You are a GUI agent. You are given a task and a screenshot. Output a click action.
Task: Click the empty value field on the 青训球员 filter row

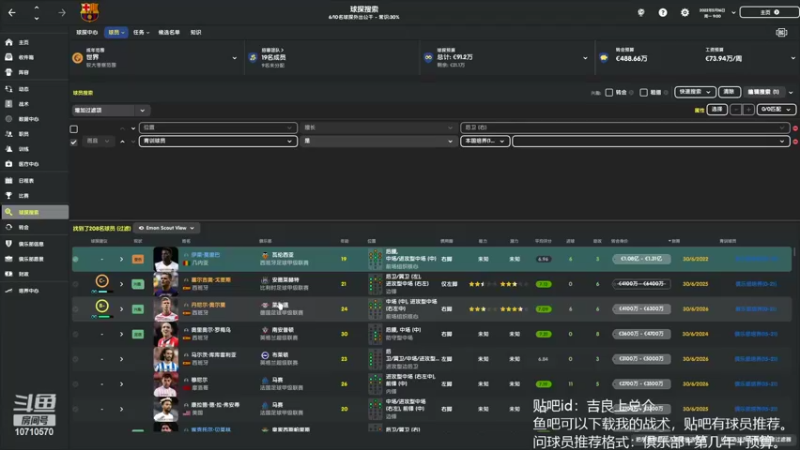tap(651, 141)
